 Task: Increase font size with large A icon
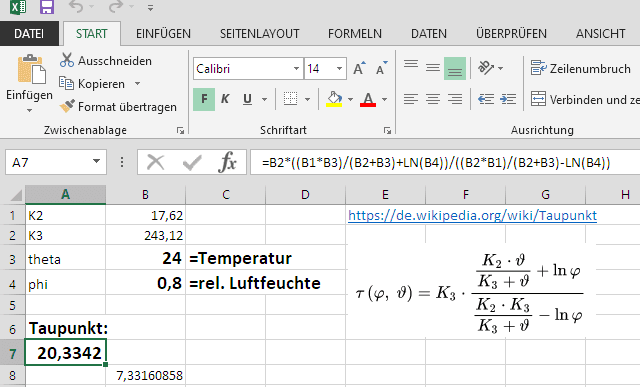(360, 68)
